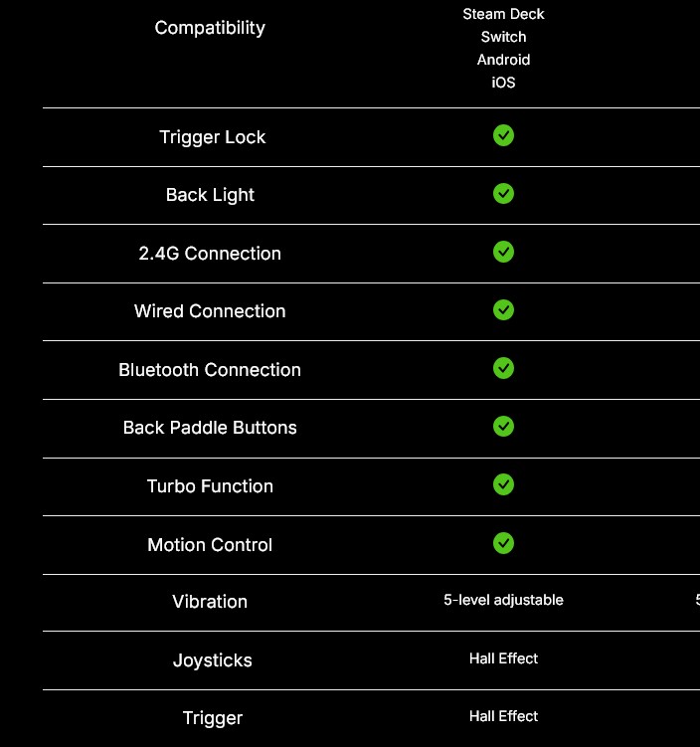Select the Motion Control checkmark icon
The image size is (700, 747).
click(503, 543)
